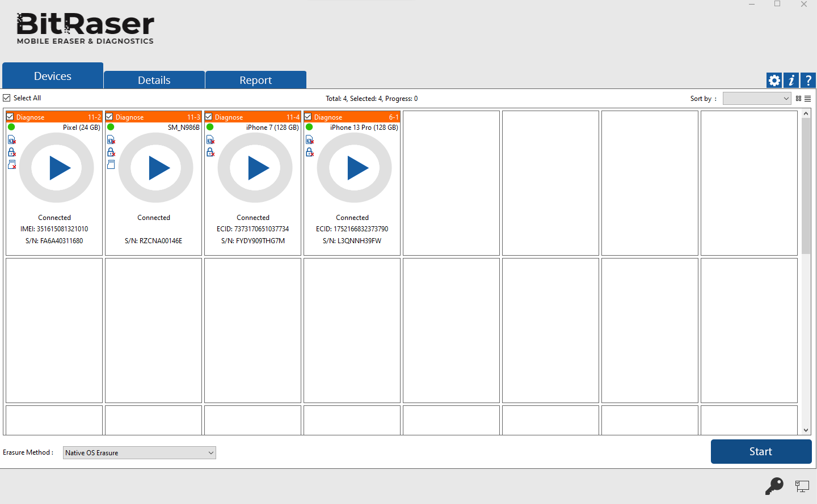The width and height of the screenshot is (817, 504).
Task: Click the SIM status icon on iPhone 13 Pro card
Action: coord(310,140)
